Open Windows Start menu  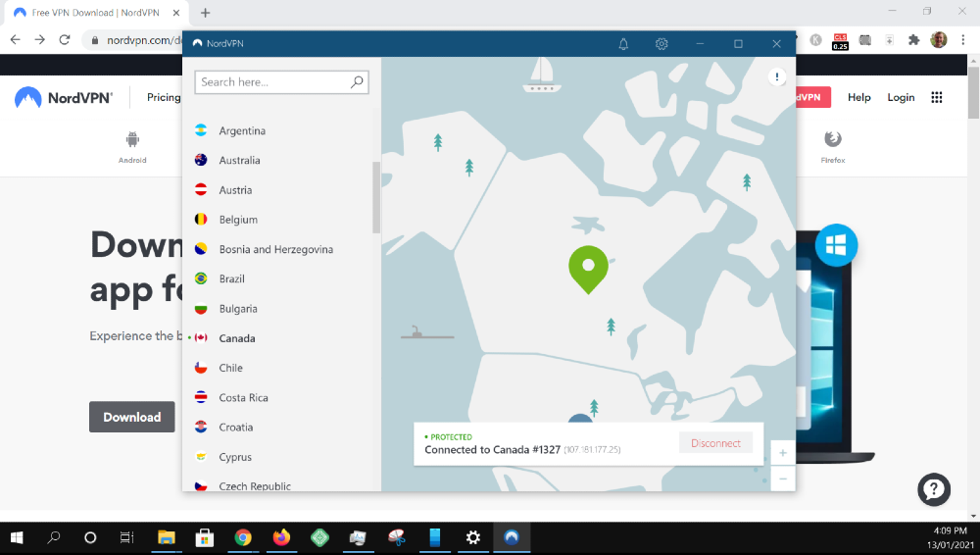point(17,537)
